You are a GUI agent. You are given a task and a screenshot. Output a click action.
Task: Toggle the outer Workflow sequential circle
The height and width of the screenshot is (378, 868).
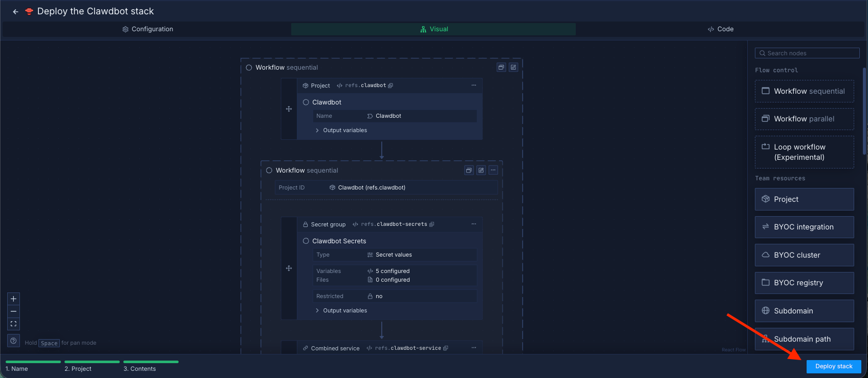[249, 68]
